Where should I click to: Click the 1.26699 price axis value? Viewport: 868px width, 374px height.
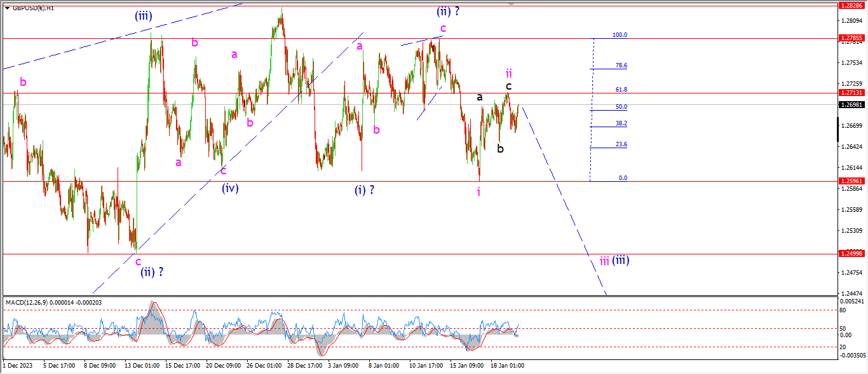pyautogui.click(x=851, y=126)
